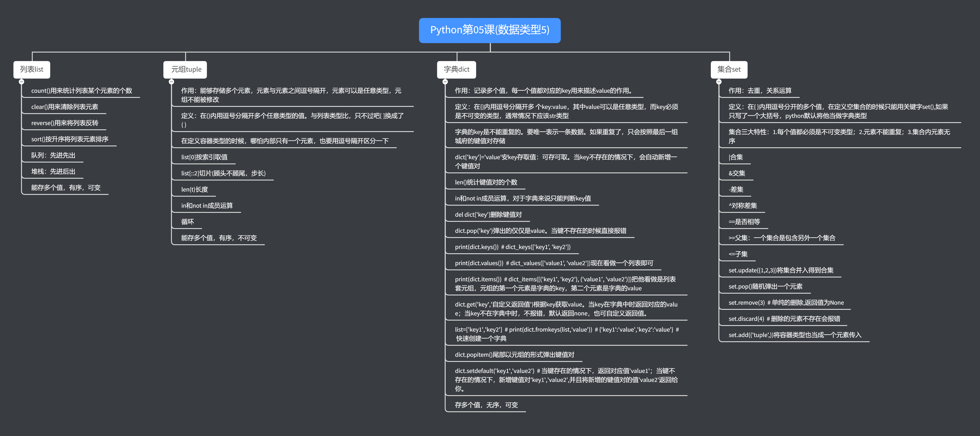
Task: Click the 堆栈：先进后出 node
Action: tap(53, 172)
